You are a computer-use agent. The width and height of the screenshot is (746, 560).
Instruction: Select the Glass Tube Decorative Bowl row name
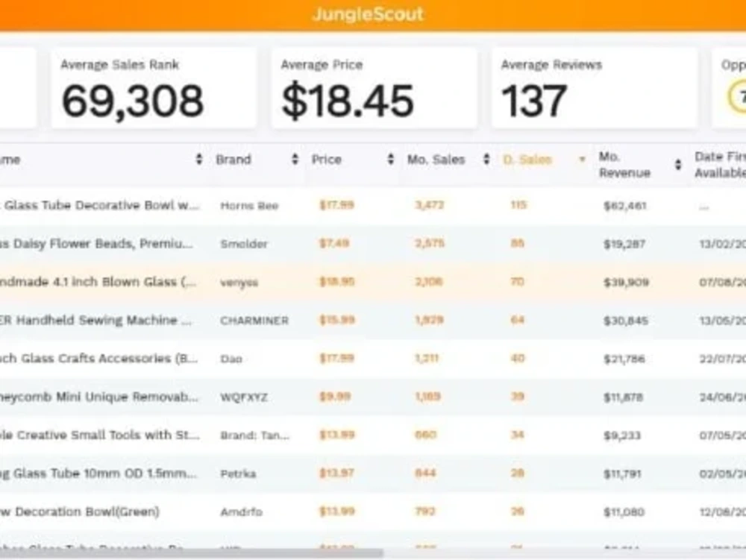pos(100,205)
